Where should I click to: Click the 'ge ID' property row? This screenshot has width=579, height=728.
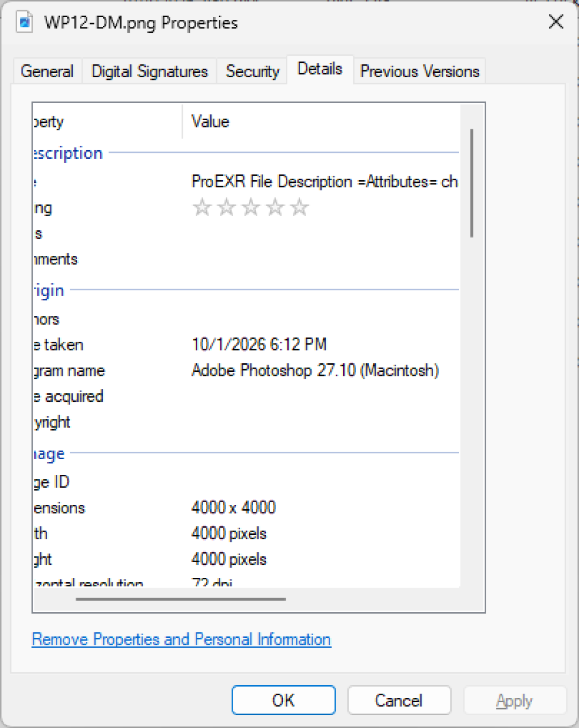246,482
